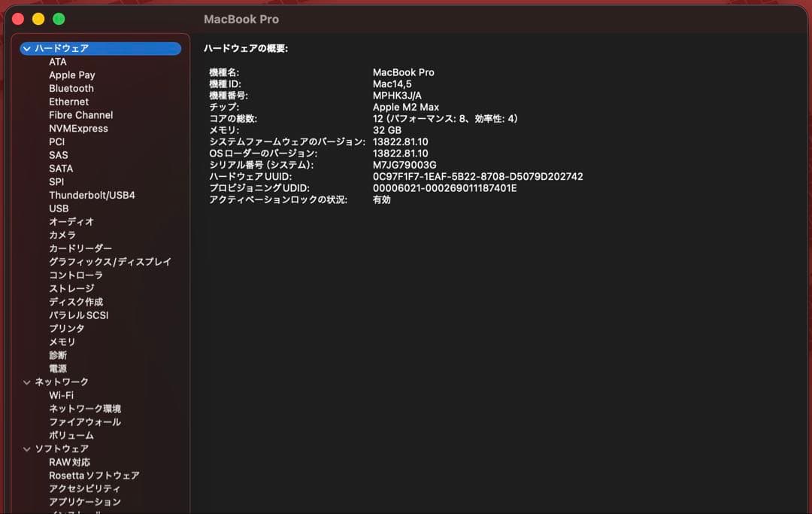The width and height of the screenshot is (812, 514).
Task: Collapse the ソフトウェア disclosure triangle
Action: click(26, 448)
